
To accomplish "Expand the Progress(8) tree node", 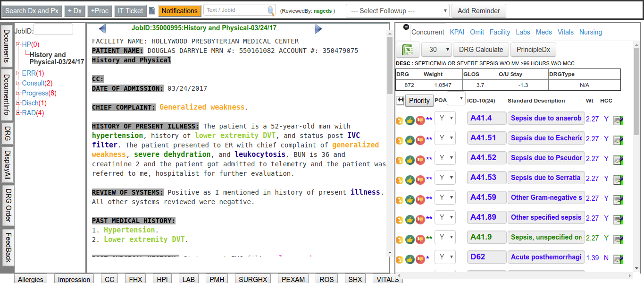I will tap(18, 93).
